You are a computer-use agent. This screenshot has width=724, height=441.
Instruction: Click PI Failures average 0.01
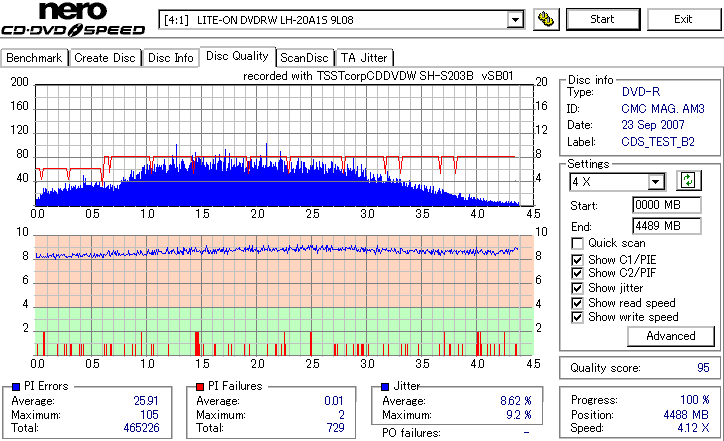[x=334, y=401]
